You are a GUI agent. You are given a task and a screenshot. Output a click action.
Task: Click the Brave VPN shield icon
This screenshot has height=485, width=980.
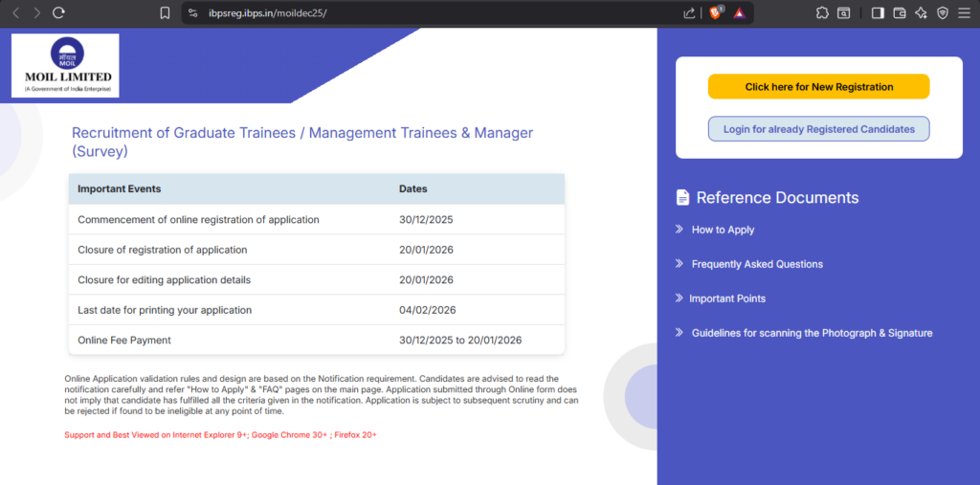pos(943,13)
